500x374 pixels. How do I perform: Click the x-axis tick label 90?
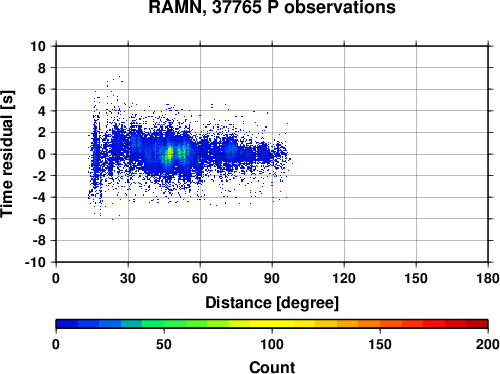(272, 278)
